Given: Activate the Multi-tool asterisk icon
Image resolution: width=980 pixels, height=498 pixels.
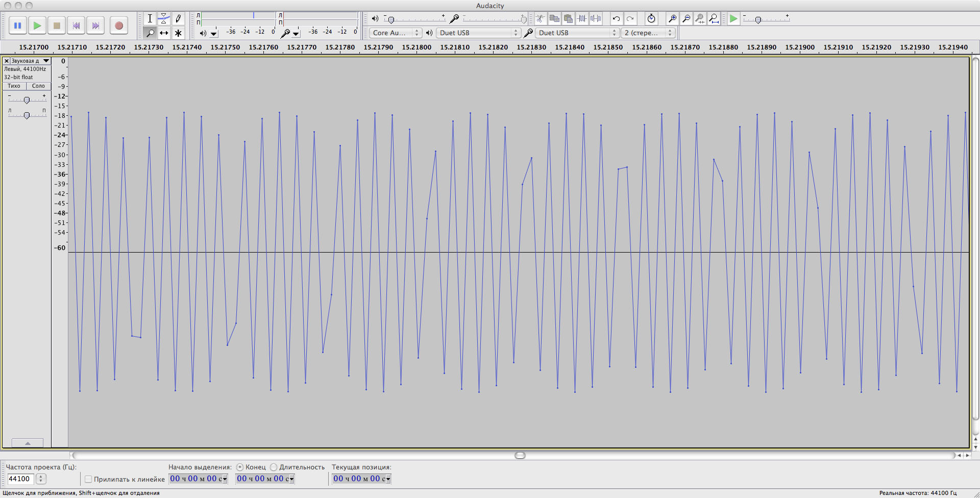Looking at the screenshot, I should tap(178, 33).
